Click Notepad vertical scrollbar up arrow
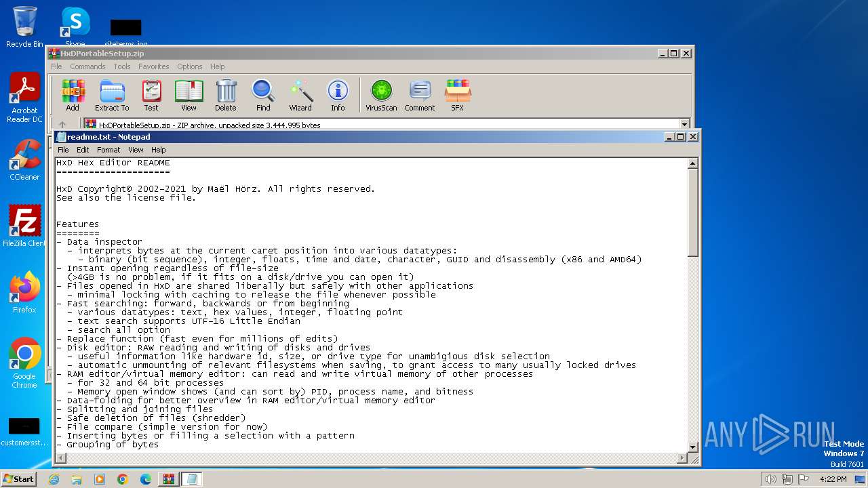The image size is (868, 488). point(692,163)
